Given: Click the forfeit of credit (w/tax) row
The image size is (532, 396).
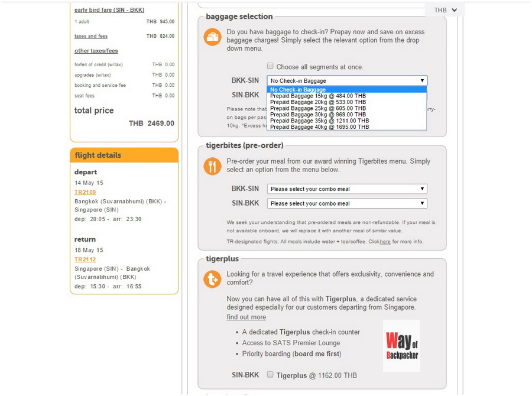Looking at the screenshot, I should (x=125, y=64).
